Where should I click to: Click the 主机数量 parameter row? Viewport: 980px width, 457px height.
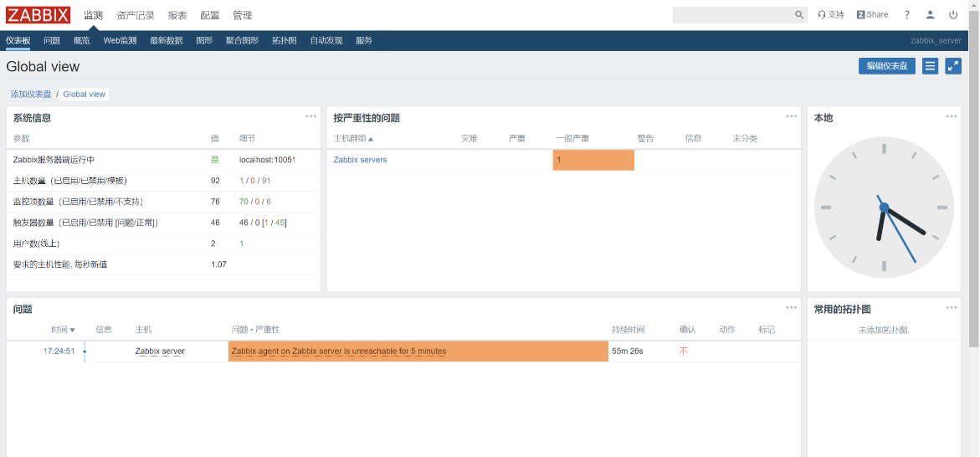pyautogui.click(x=163, y=181)
